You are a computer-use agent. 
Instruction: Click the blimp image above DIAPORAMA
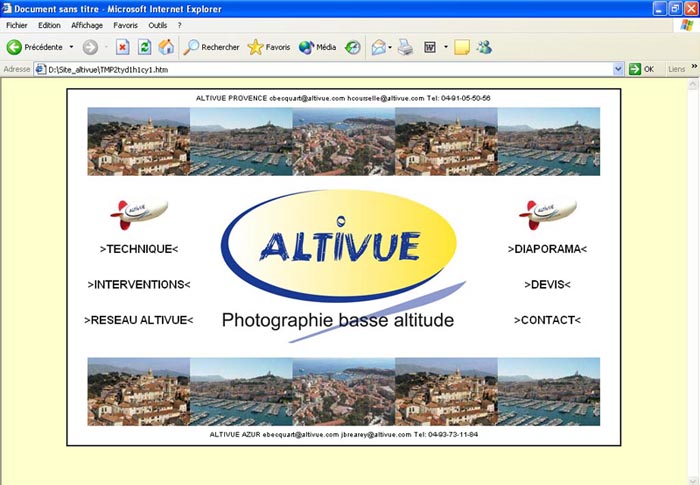(x=548, y=214)
